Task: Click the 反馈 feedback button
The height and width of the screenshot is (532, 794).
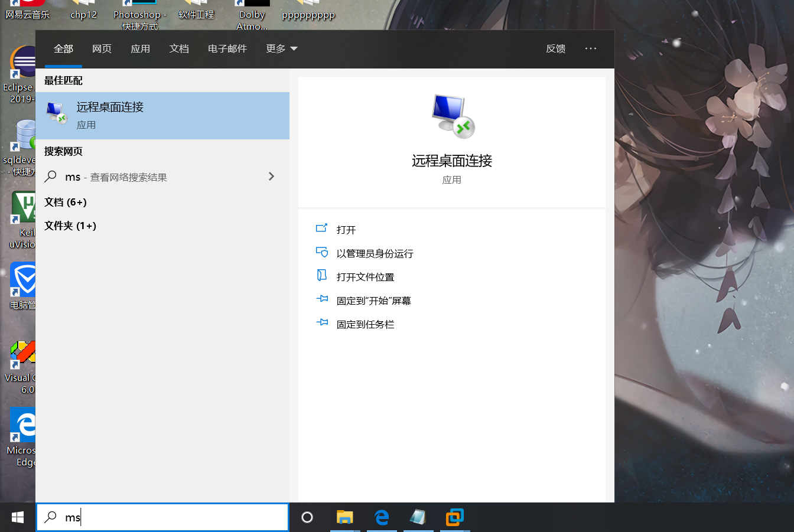Action: click(556, 48)
